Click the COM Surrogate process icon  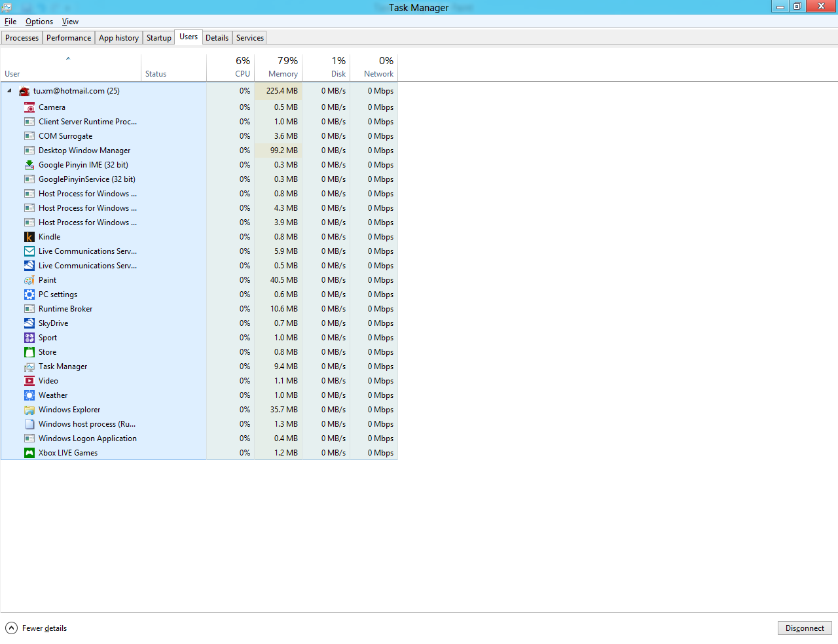(29, 136)
